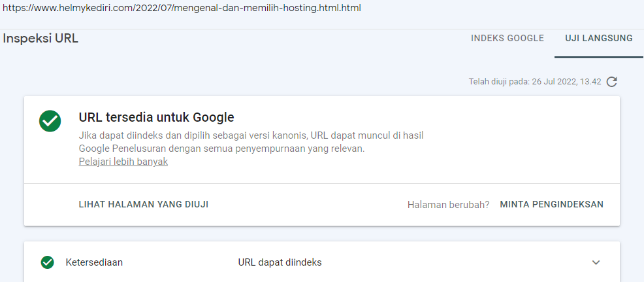Expand the Ketersediaan row chevron
The image size is (644, 282).
click(x=596, y=262)
